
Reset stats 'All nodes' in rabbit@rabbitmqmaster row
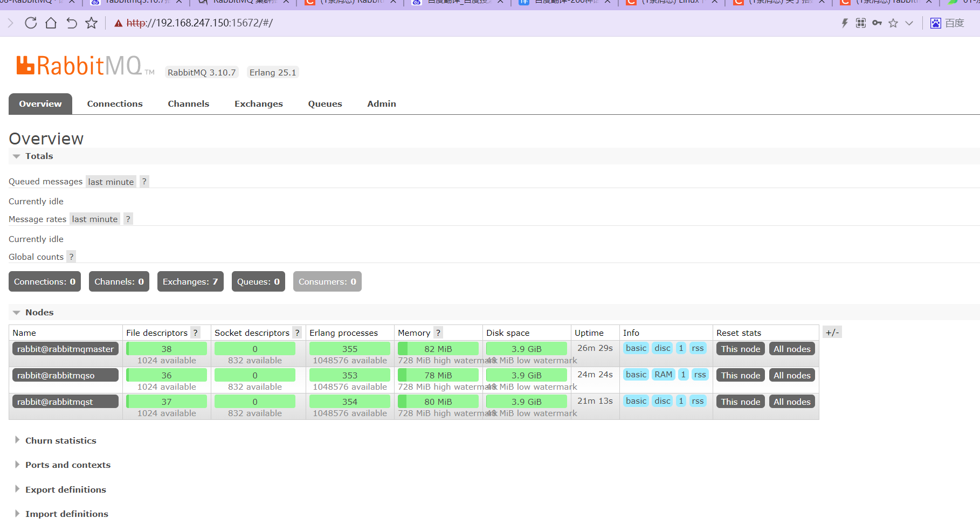click(792, 349)
